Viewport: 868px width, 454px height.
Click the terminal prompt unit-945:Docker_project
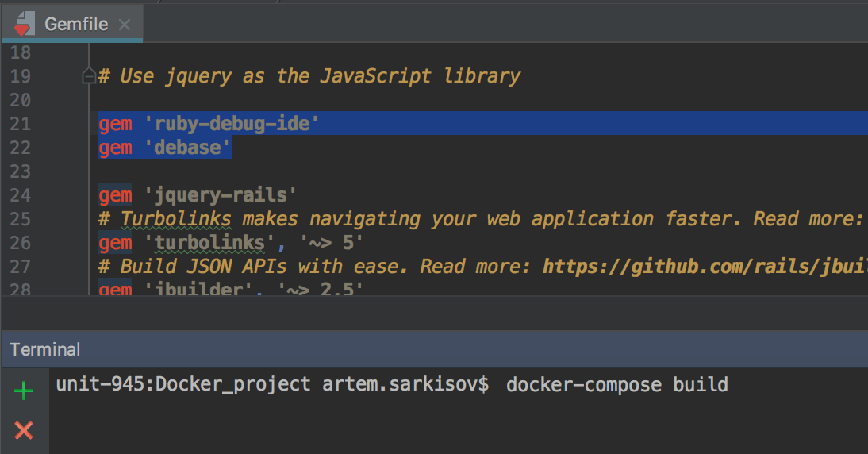[183, 384]
